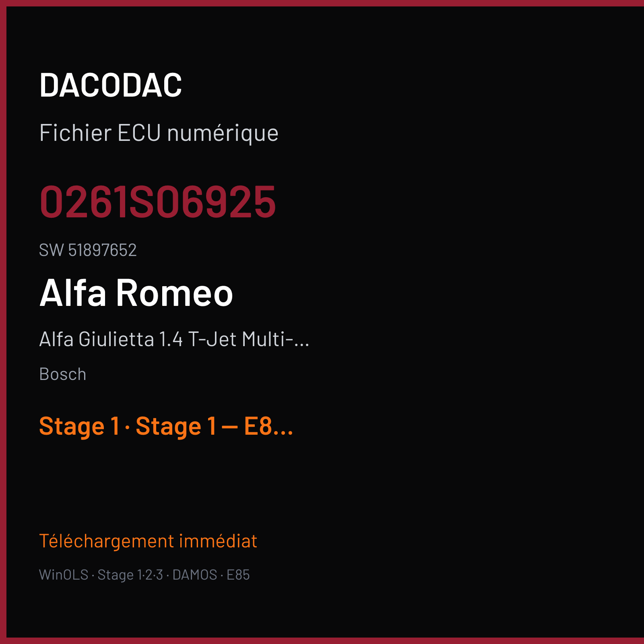Click the word Romeo in the heading

click(x=175, y=293)
